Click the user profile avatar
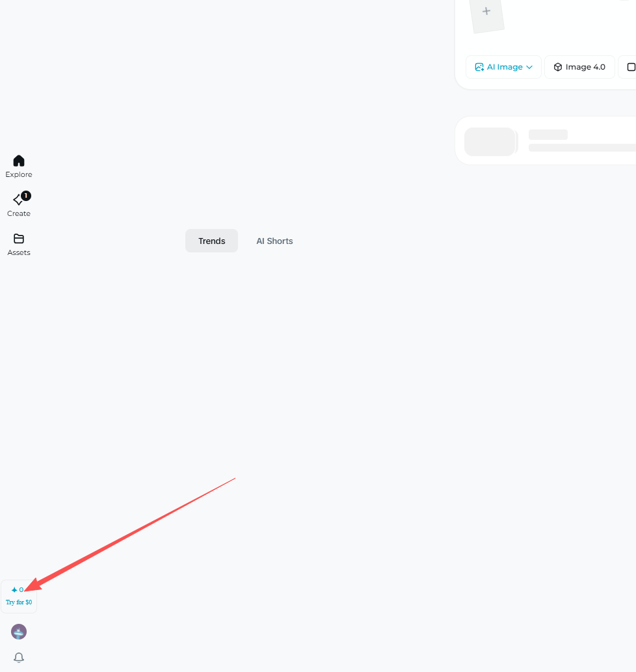 click(x=19, y=632)
